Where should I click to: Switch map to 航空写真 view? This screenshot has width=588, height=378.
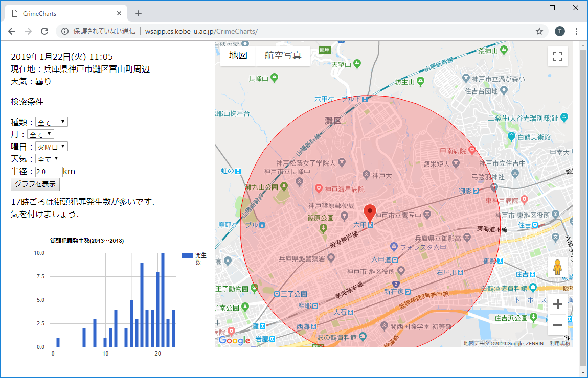click(283, 56)
